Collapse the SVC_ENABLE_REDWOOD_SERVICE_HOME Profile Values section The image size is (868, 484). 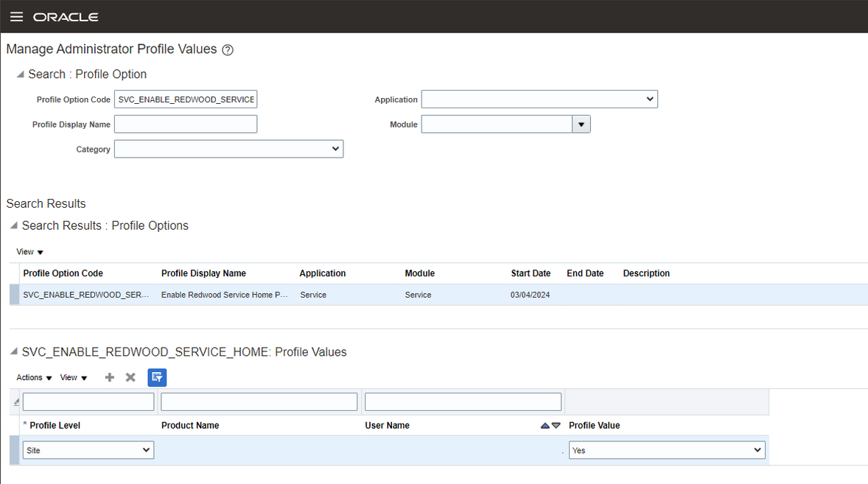[14, 351]
